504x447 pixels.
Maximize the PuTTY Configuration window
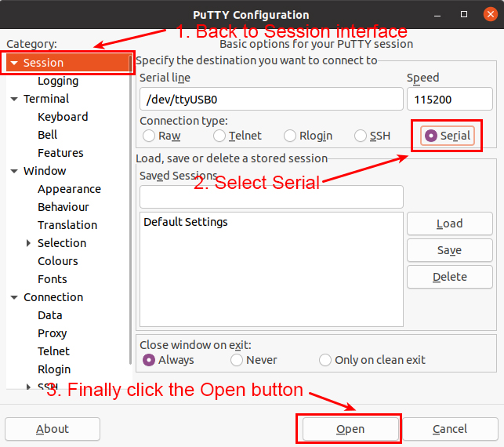pyautogui.click(x=464, y=14)
